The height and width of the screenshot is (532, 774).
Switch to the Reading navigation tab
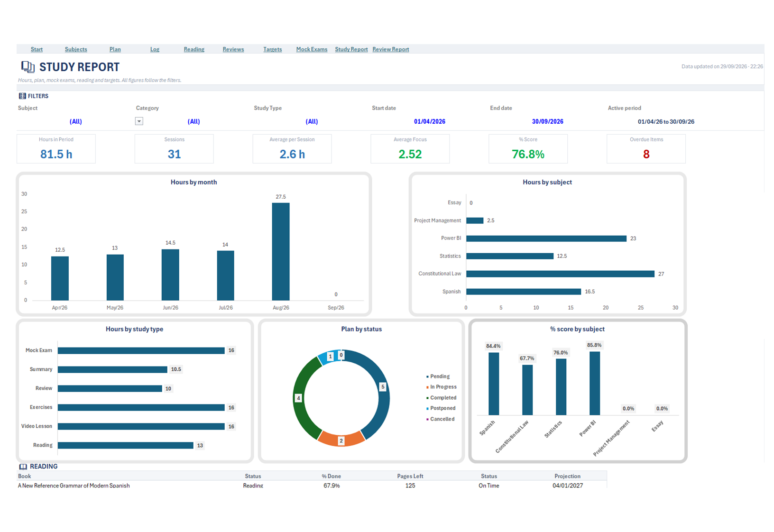pos(194,49)
